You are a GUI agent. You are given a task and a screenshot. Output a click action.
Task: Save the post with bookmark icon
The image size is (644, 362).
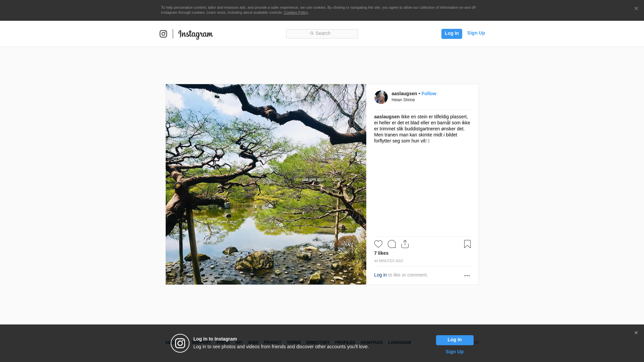[x=467, y=244]
